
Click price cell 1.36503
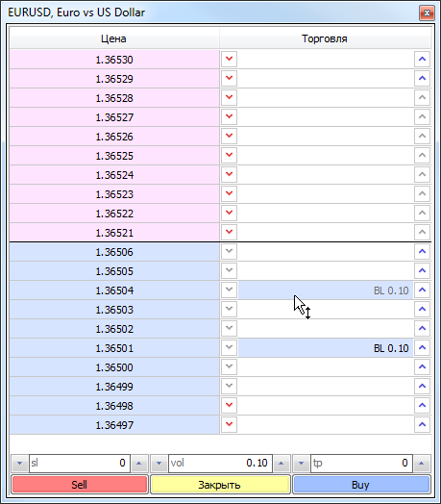tap(114, 309)
